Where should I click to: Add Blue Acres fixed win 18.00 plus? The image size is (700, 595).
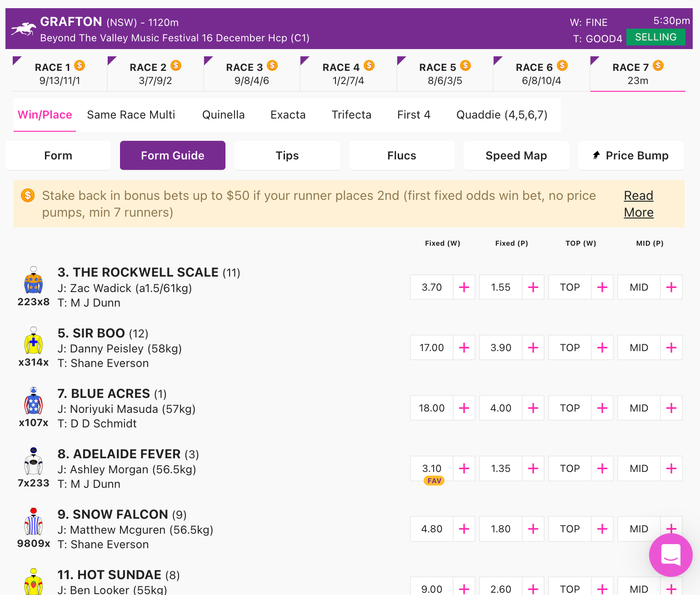click(464, 408)
